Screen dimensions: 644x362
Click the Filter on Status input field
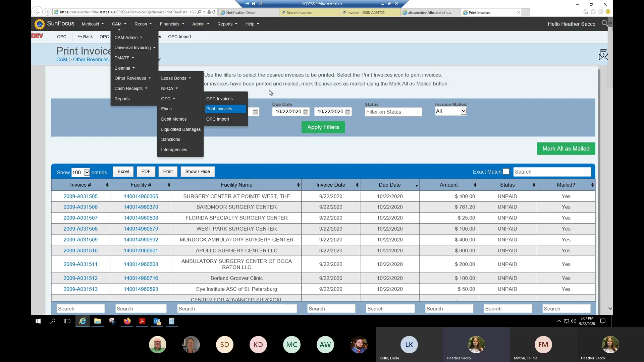click(393, 112)
